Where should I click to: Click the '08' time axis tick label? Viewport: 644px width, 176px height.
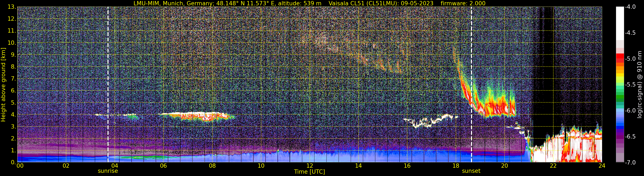[212, 166]
